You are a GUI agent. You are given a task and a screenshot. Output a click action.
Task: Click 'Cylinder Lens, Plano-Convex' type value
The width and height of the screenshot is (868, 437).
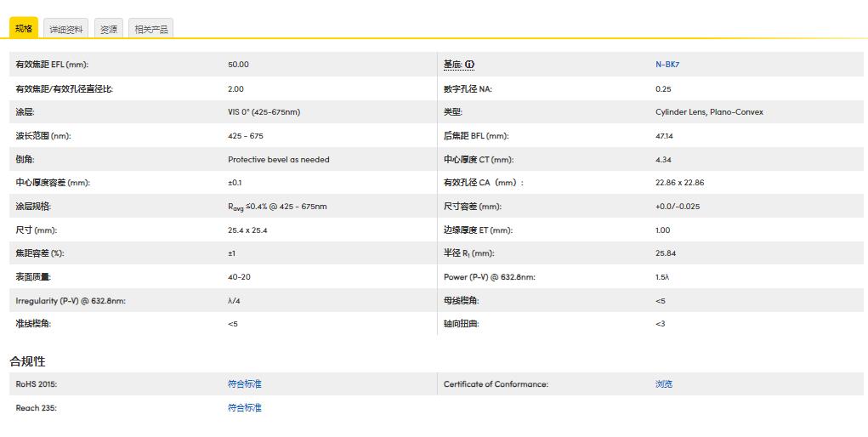coord(709,112)
